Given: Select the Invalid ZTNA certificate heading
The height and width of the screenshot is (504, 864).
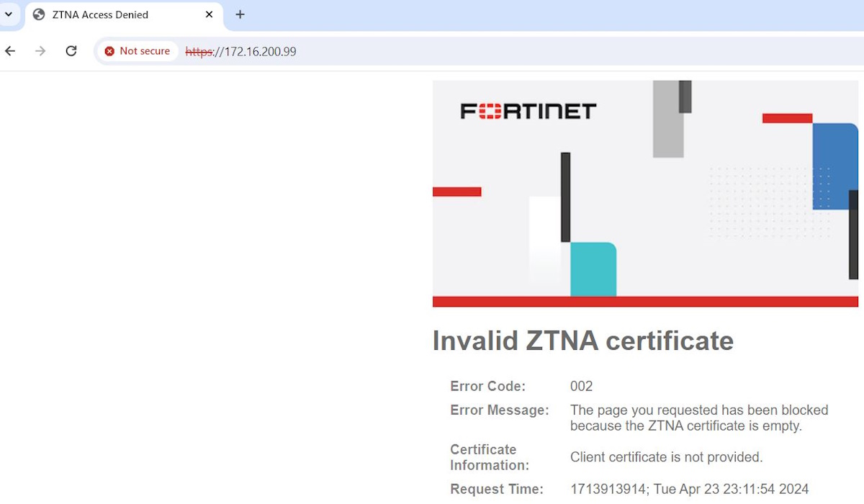Looking at the screenshot, I should [x=582, y=341].
